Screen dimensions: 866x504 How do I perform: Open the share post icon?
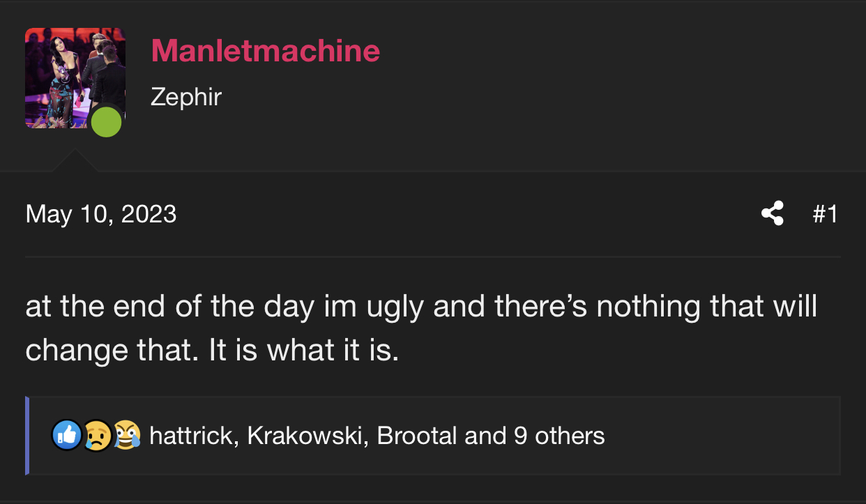coord(772,213)
